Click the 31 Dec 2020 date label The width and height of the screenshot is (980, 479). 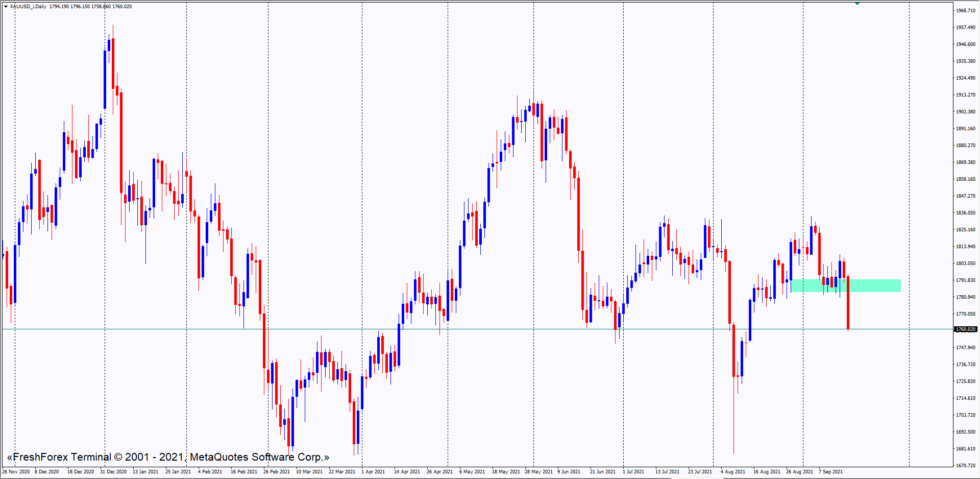(x=113, y=471)
